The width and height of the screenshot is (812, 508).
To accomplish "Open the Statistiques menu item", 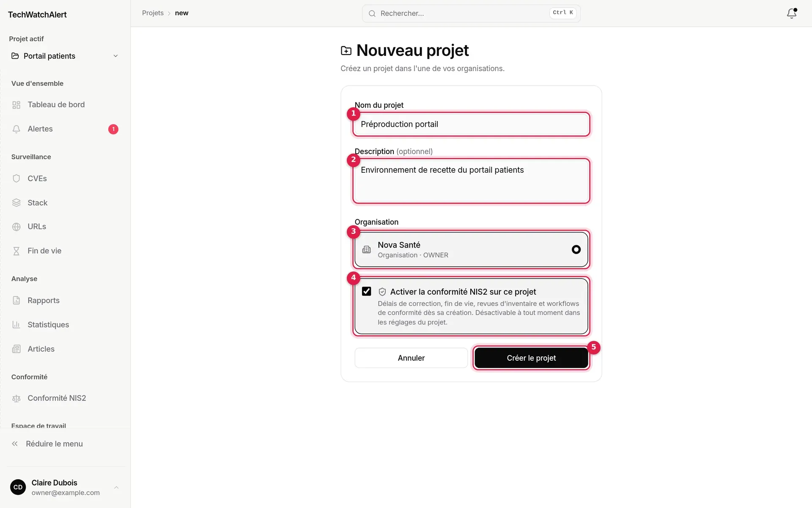I will pyautogui.click(x=65, y=325).
